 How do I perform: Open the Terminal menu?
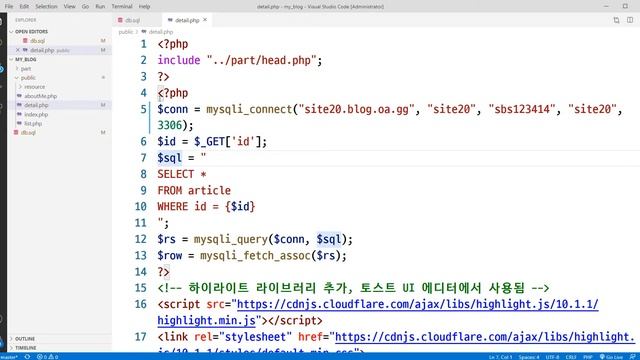point(122,7)
